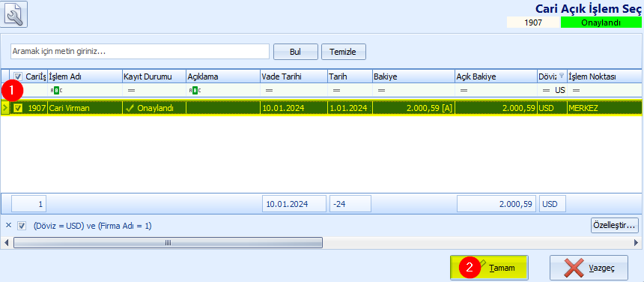Click the horizontal scrollbar thumb
644x282 pixels.
pyautogui.click(x=168, y=243)
